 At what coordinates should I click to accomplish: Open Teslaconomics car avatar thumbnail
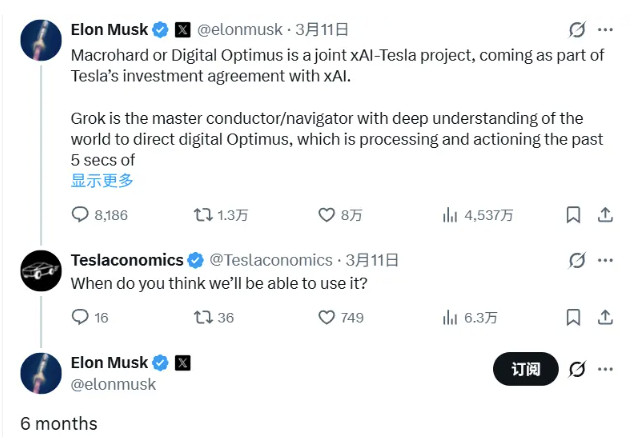point(43,271)
